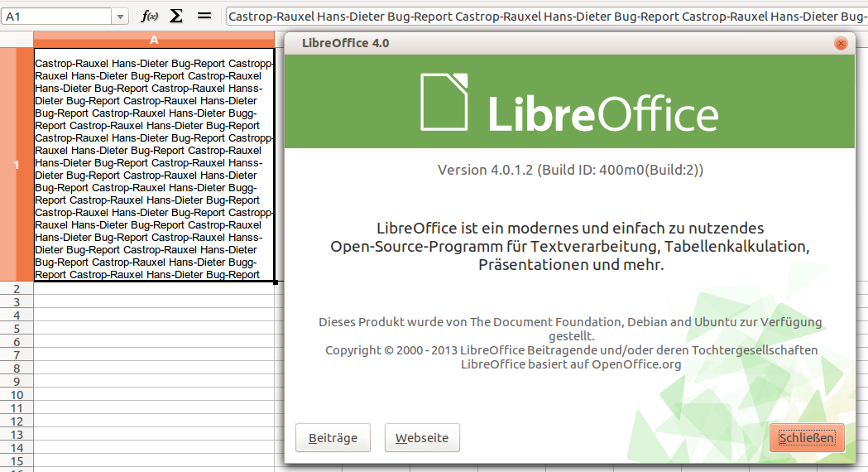Close the About dialog with the X icon
This screenshot has width=868, height=472.
pyautogui.click(x=841, y=43)
